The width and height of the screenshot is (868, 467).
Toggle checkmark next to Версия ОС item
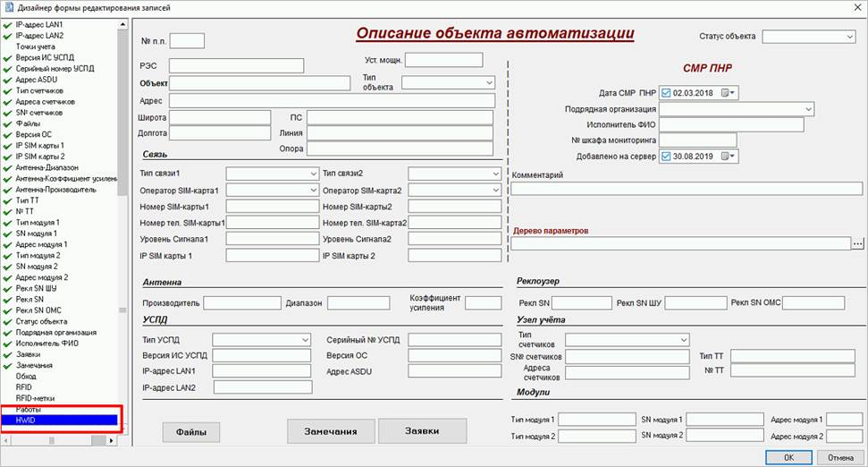7,134
